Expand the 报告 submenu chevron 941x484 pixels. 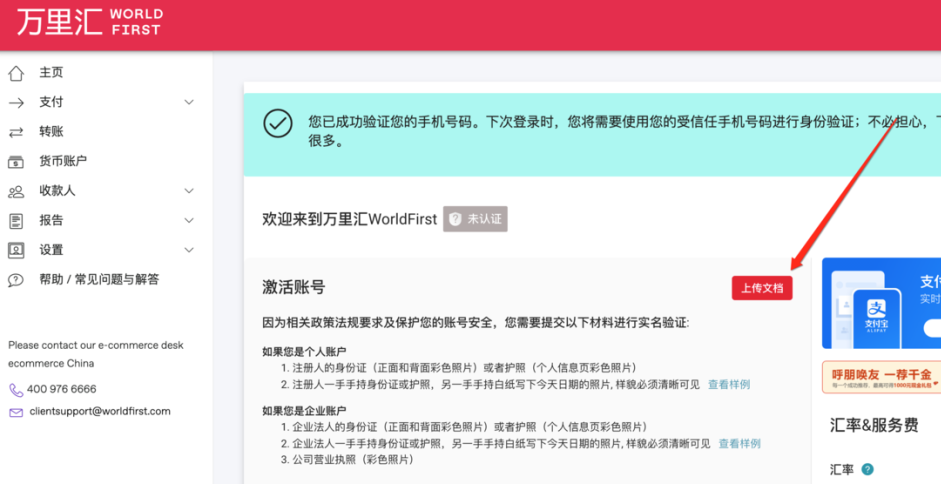190,220
